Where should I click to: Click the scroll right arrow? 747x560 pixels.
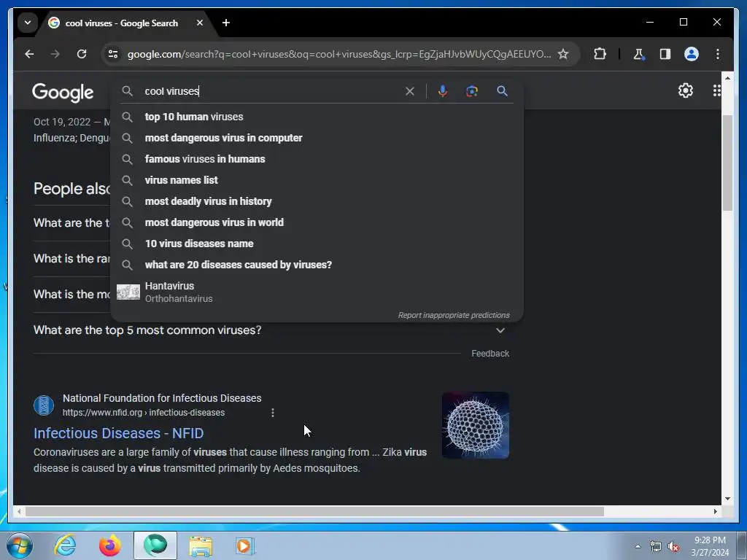click(x=716, y=511)
